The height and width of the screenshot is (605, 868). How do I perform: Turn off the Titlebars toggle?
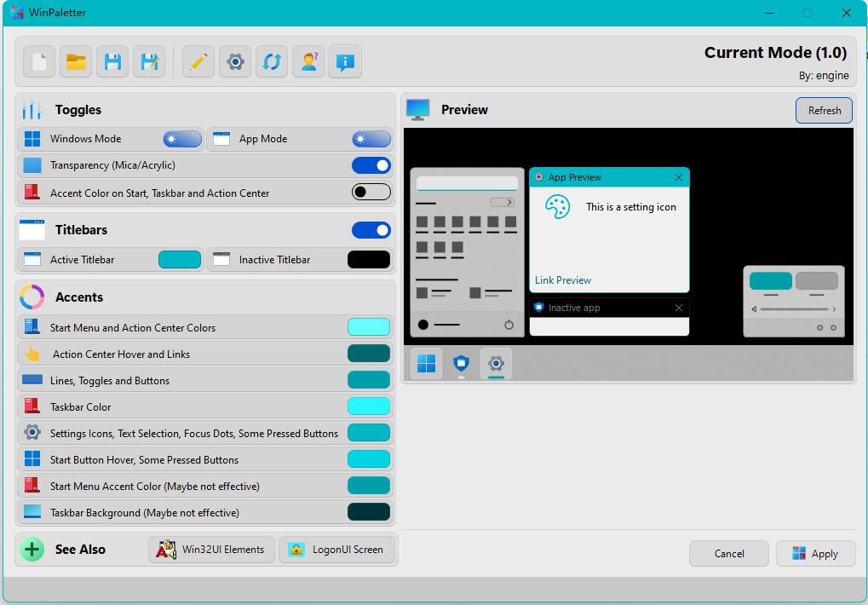coord(371,230)
